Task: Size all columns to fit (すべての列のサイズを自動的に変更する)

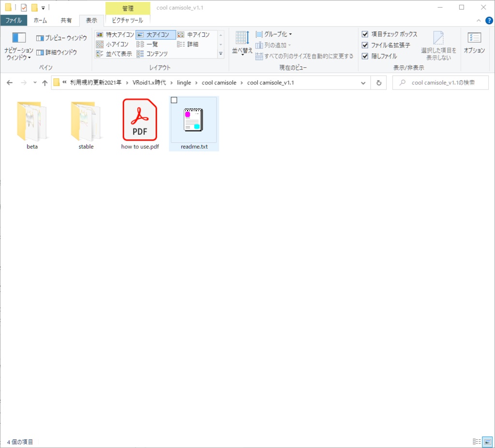Action: point(305,56)
